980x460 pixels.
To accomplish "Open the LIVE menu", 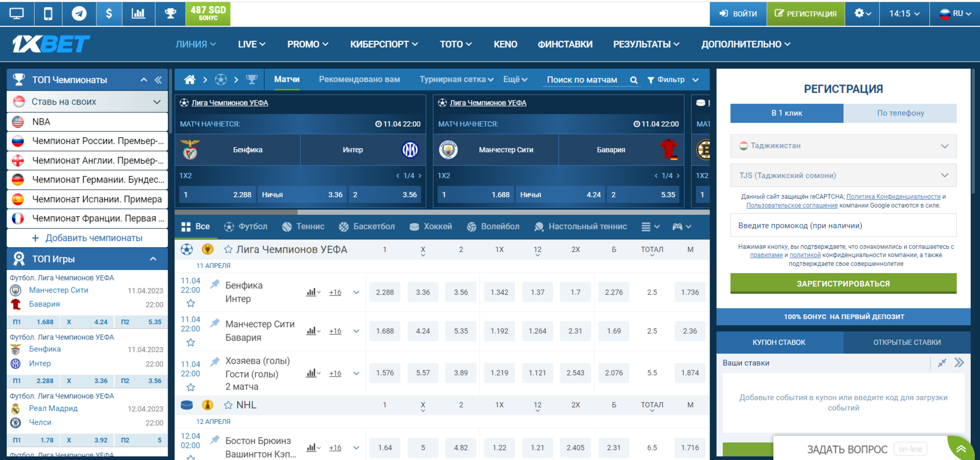I will (x=252, y=44).
